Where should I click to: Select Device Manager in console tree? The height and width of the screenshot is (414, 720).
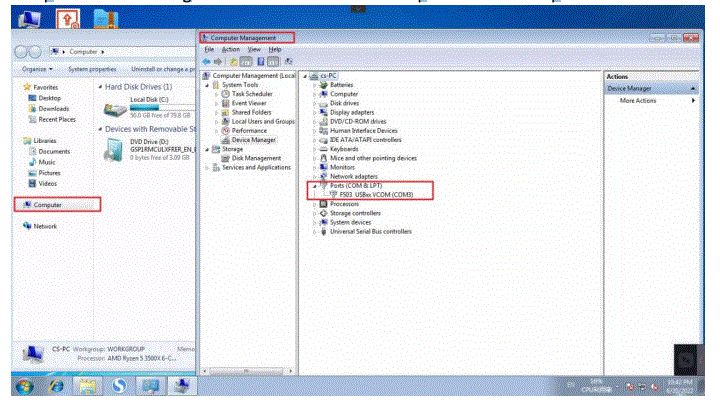pos(253,140)
